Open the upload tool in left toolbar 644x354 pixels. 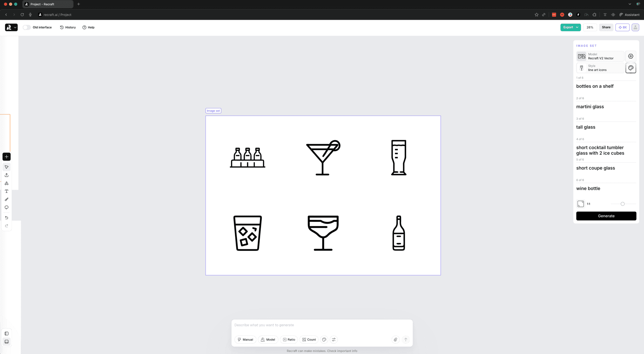6,175
